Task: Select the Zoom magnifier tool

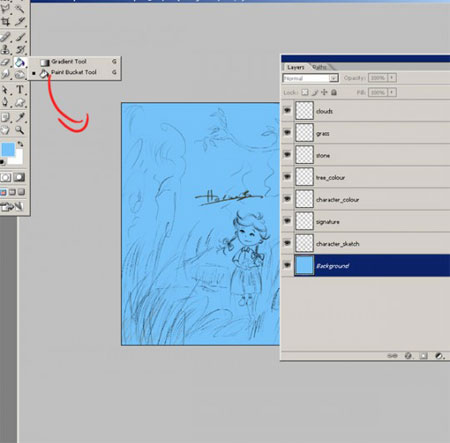Action: [20, 130]
